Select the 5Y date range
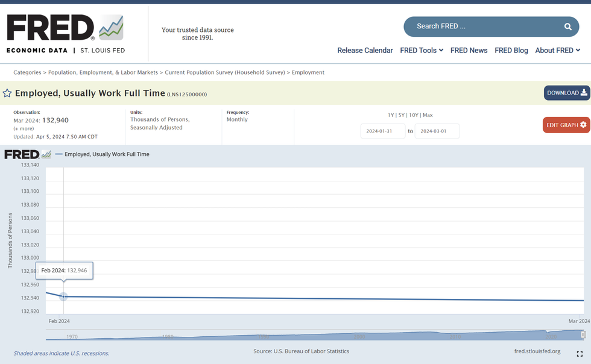Viewport: 591px width, 364px height. [x=401, y=115]
